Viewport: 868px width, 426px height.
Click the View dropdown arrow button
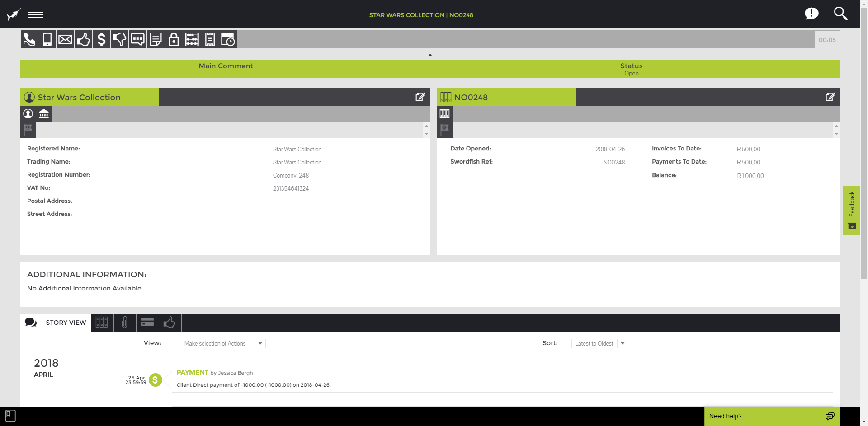(260, 344)
